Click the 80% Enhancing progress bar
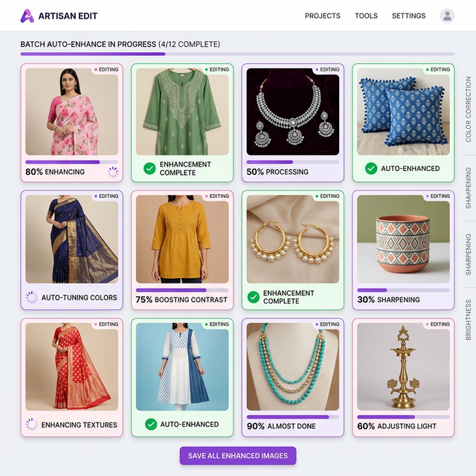 pos(71,162)
